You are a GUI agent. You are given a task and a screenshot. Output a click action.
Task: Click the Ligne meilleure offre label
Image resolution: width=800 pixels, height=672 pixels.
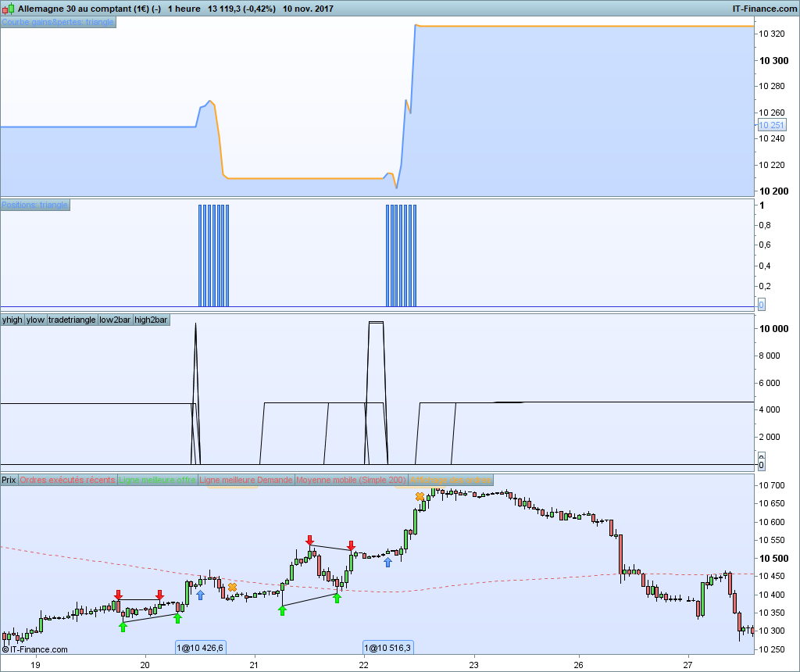tap(157, 480)
